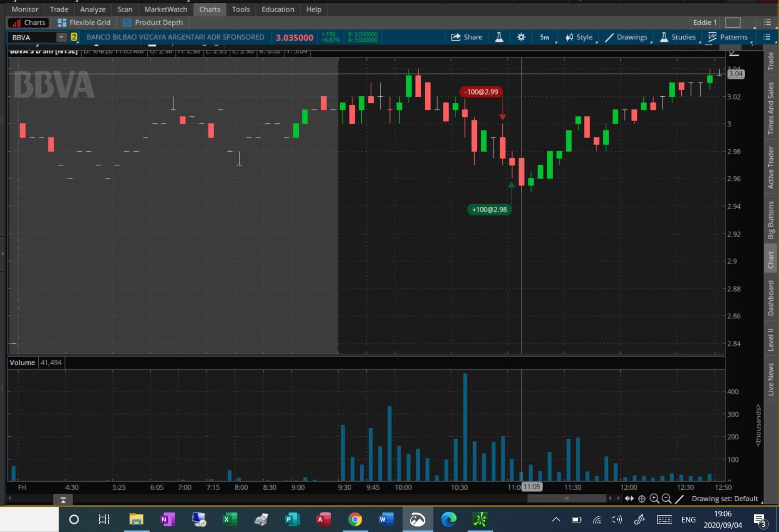Open OneNote from the taskbar
The width and height of the screenshot is (779, 532).
tap(167, 519)
